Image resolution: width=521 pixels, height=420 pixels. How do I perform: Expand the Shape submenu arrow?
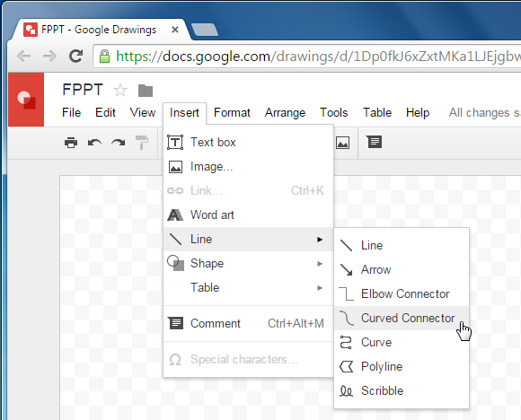point(320,264)
